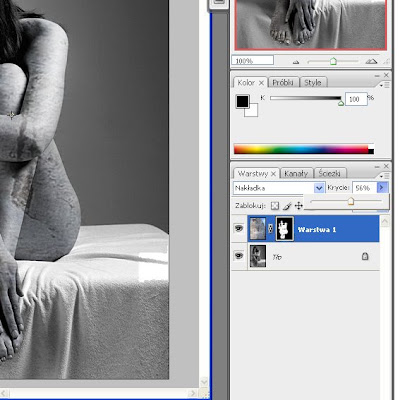Switch to the Kanały tab
The height and width of the screenshot is (400, 400).
coord(296,174)
